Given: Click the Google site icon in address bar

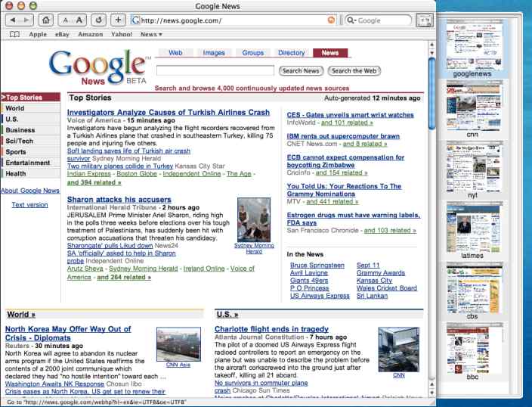Looking at the screenshot, I should pyautogui.click(x=135, y=20).
